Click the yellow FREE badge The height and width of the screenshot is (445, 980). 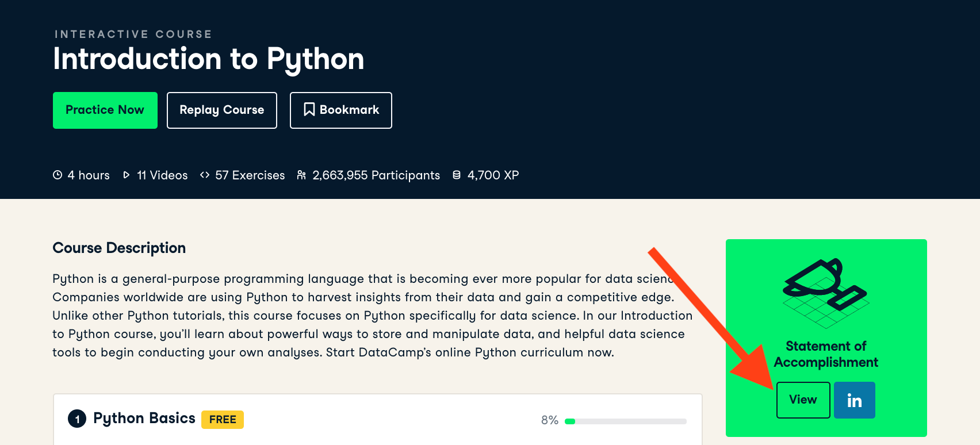[x=223, y=420]
